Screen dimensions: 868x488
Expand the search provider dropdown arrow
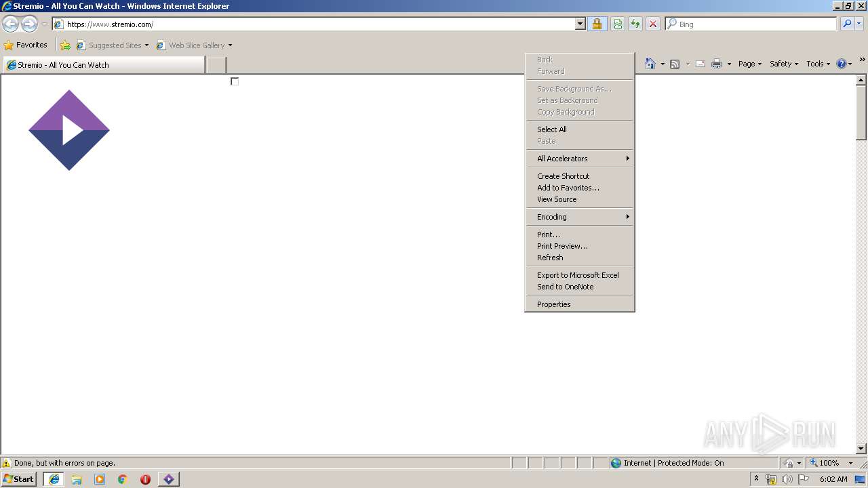859,24
